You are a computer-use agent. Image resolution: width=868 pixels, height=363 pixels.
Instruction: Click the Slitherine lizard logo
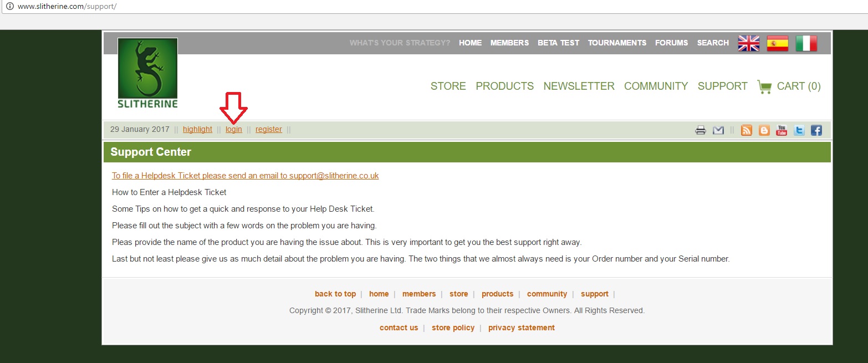point(147,73)
